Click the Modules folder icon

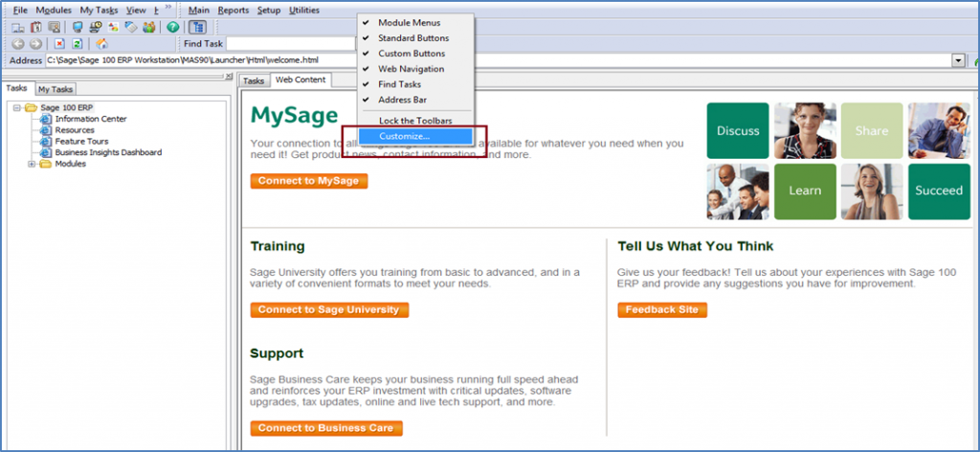tap(45, 164)
